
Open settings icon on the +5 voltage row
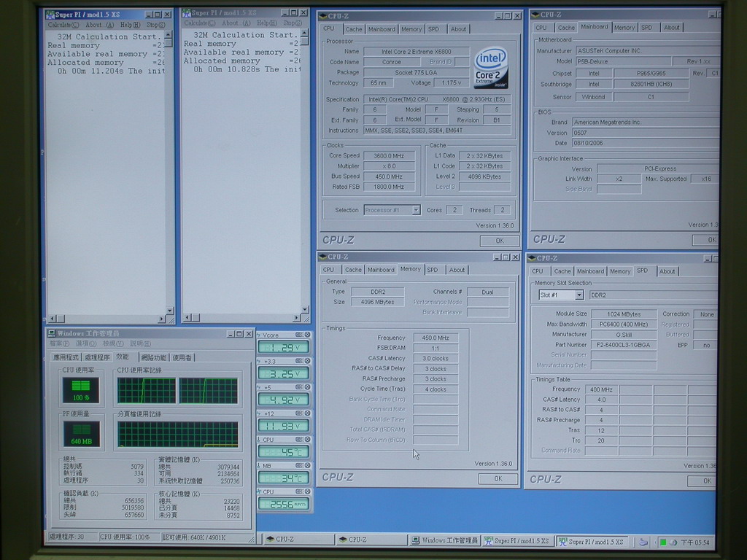click(x=299, y=387)
